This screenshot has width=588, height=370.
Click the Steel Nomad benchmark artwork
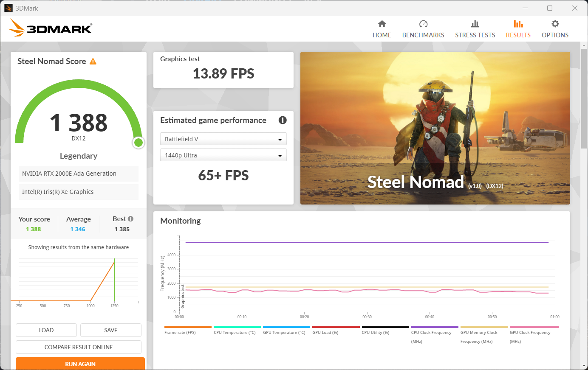pos(435,128)
